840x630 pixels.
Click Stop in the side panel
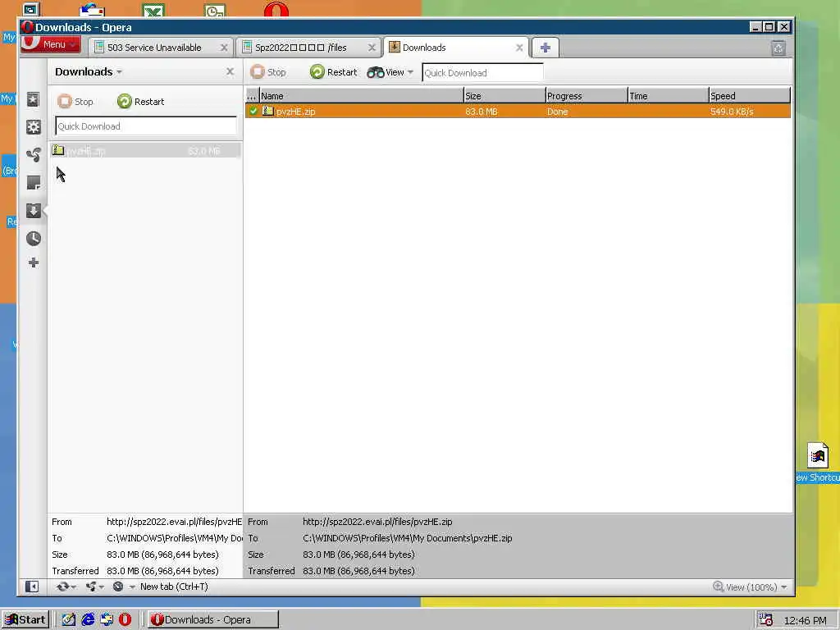click(x=75, y=101)
